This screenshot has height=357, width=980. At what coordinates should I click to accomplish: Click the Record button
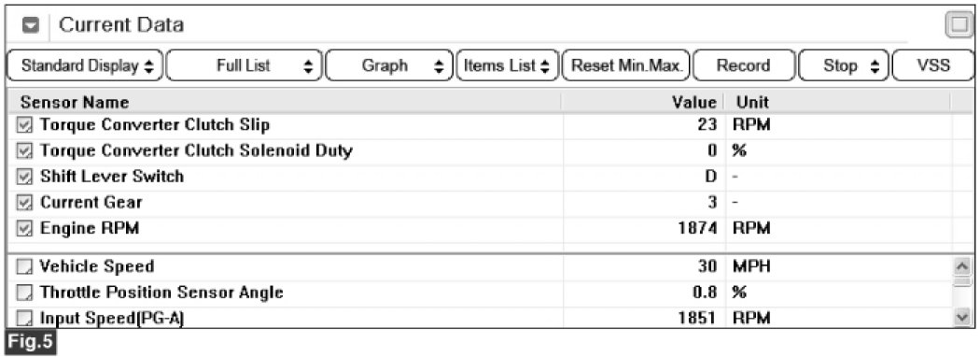744,65
